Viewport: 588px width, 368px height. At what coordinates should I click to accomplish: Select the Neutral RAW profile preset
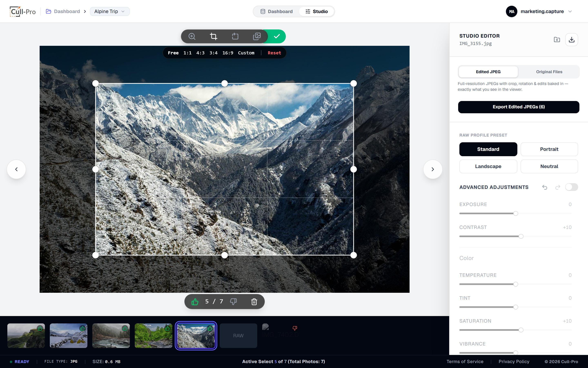(549, 166)
